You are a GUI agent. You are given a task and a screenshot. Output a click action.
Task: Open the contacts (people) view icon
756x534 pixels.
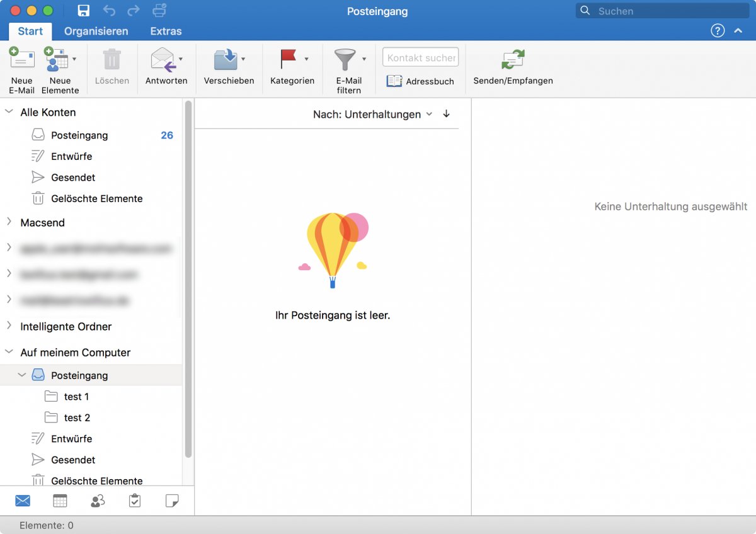click(x=97, y=500)
